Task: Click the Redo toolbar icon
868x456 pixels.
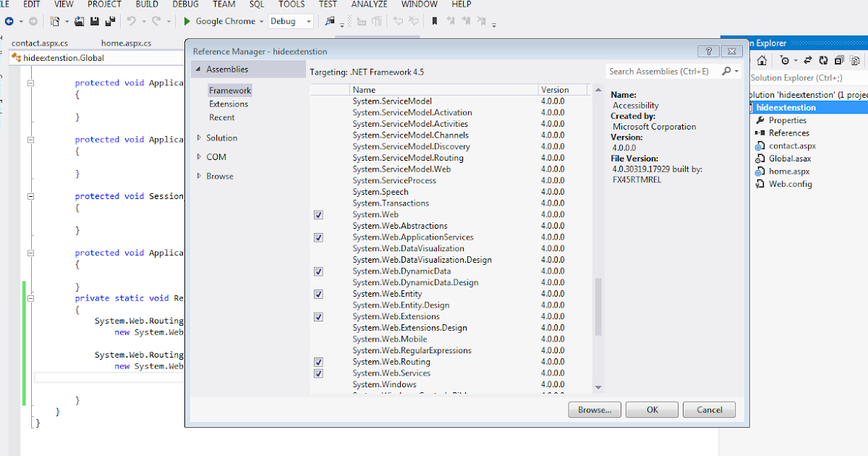Action: tap(156, 22)
